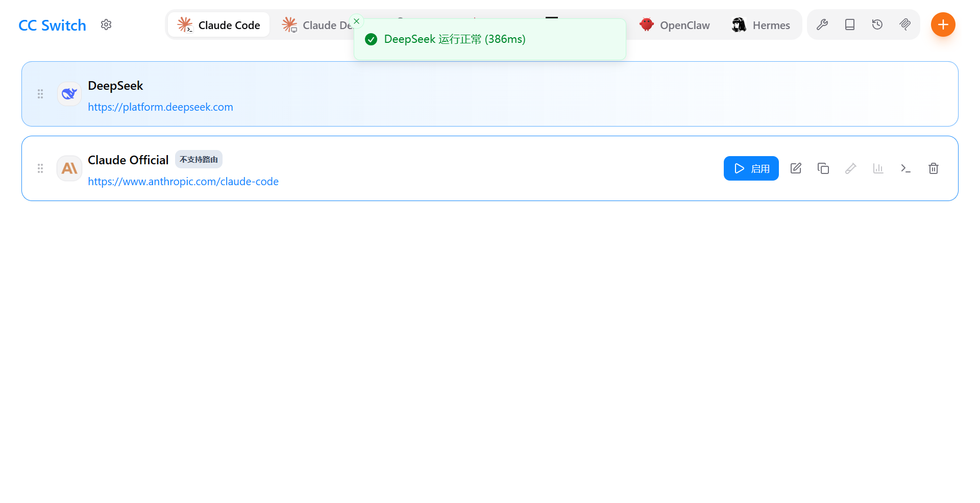980x503 pixels.
Task: Open the terminal icon for Claude Official
Action: tap(906, 168)
